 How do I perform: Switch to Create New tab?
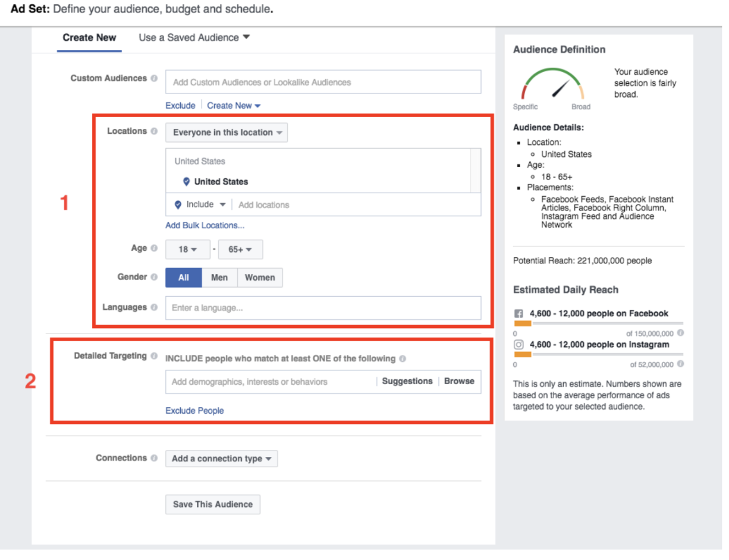89,37
